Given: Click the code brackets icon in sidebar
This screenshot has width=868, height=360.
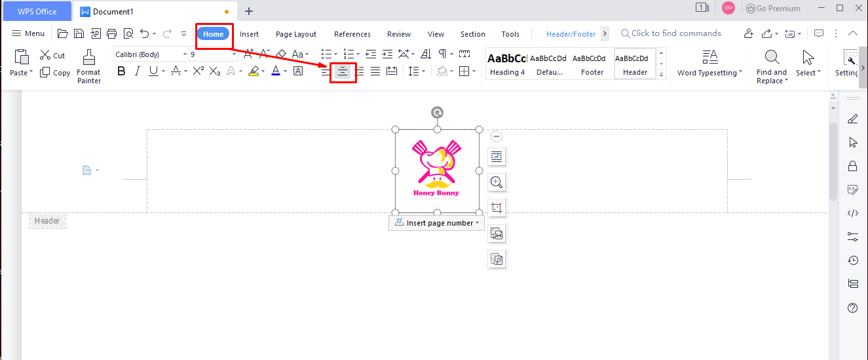Looking at the screenshot, I should [x=853, y=212].
